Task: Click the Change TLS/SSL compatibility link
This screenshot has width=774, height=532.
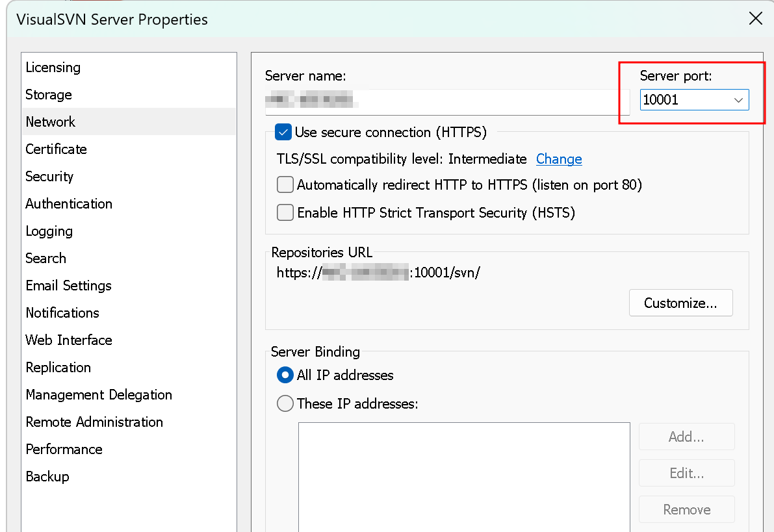Action: point(559,159)
